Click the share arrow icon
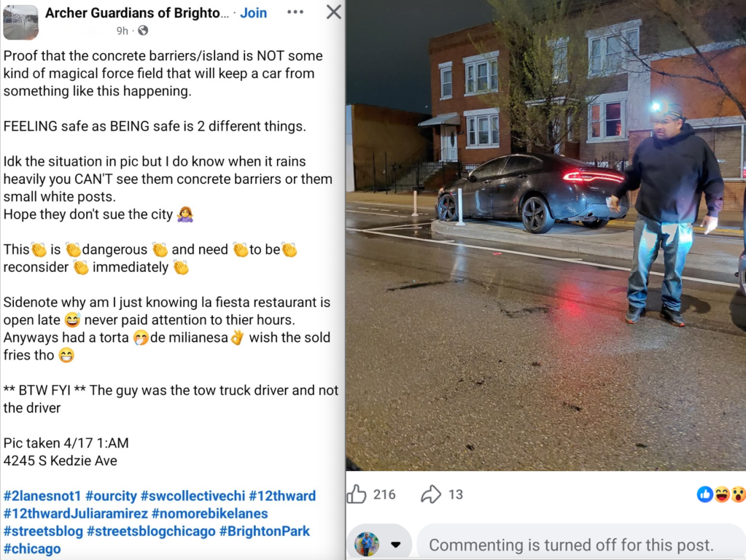 point(431,494)
